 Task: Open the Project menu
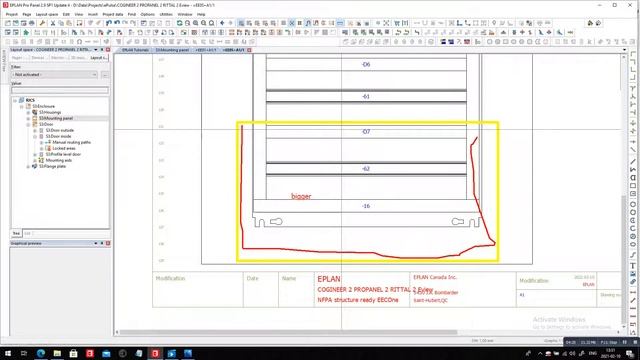tap(11, 14)
